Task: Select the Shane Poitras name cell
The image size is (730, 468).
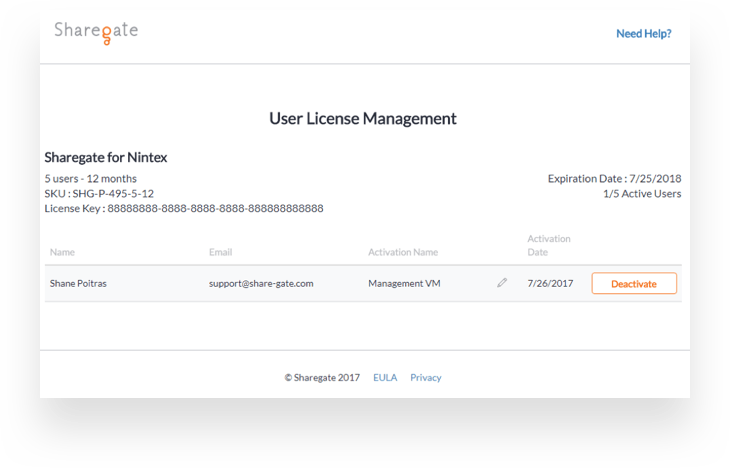Action: (x=78, y=284)
